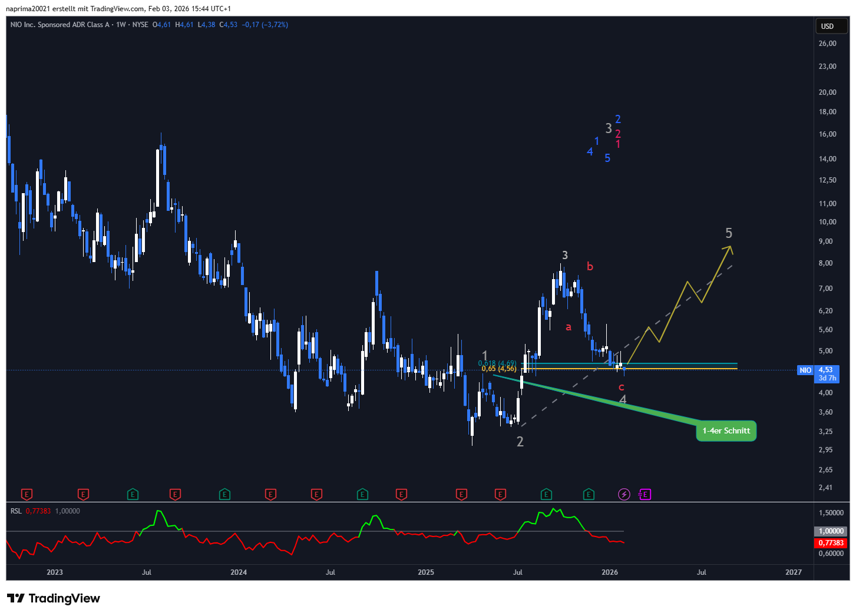Click the grey 1,00000 RSL axis label

click(x=831, y=531)
